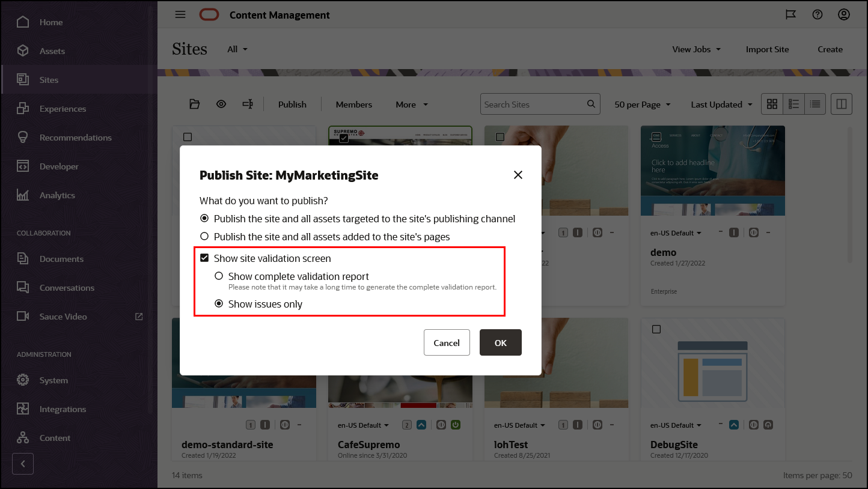The height and width of the screenshot is (489, 868).
Task: Open the Help question mark icon
Action: (818, 15)
